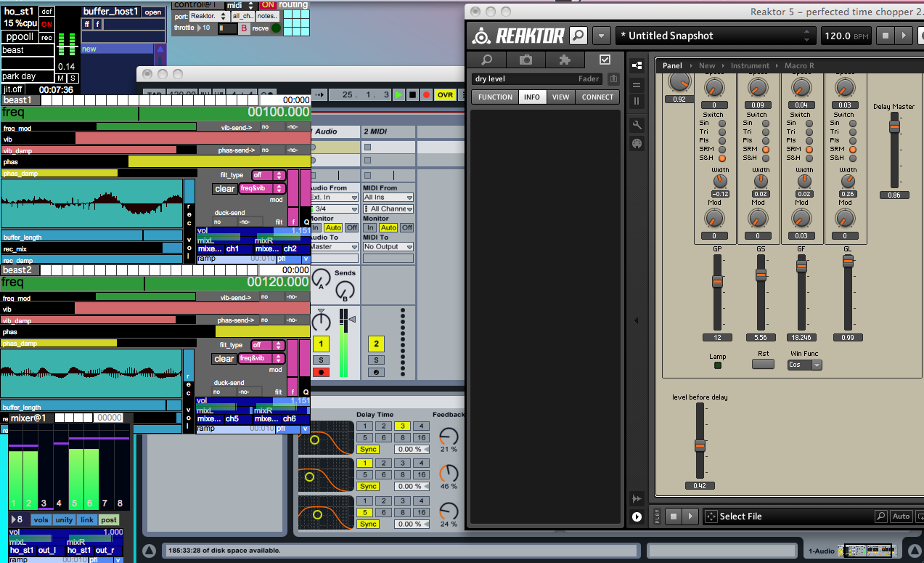Click the play button in Reaktor's bottom player
The width and height of the screenshot is (924, 563).
(690, 517)
